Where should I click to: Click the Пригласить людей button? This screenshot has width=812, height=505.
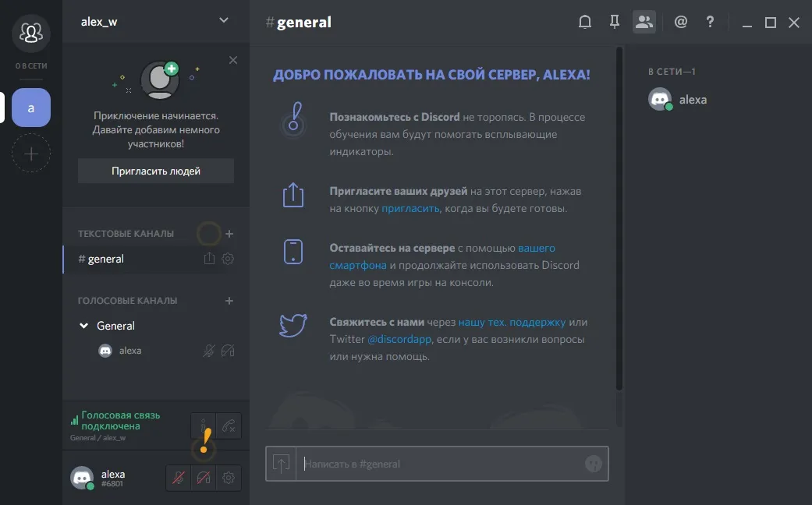pos(156,171)
